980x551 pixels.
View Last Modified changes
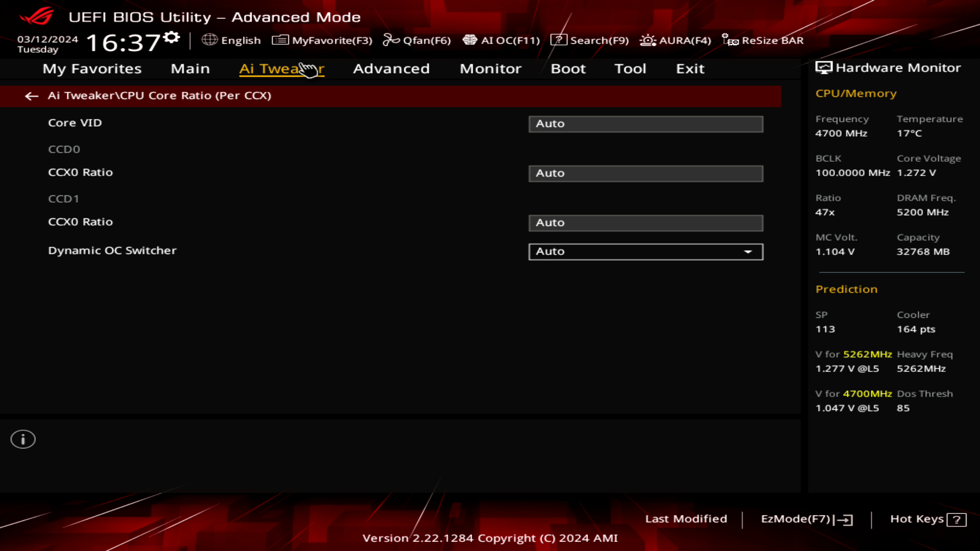pyautogui.click(x=687, y=519)
